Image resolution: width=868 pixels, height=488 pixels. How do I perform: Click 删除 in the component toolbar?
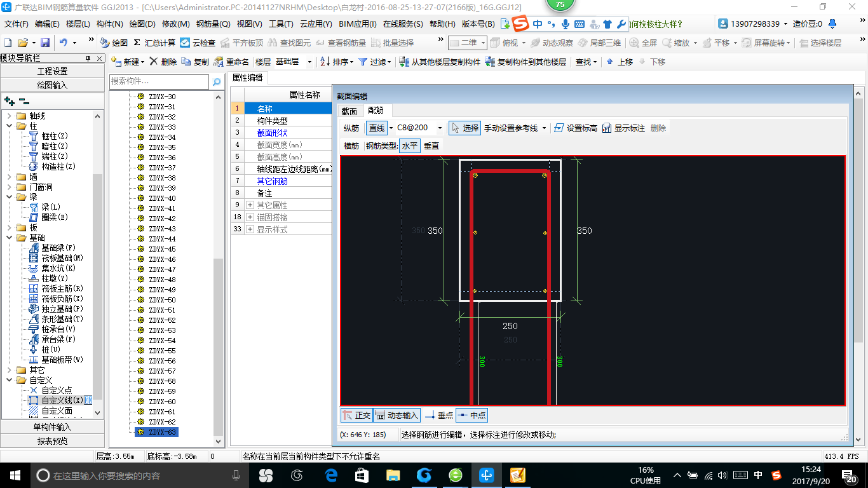(x=163, y=62)
